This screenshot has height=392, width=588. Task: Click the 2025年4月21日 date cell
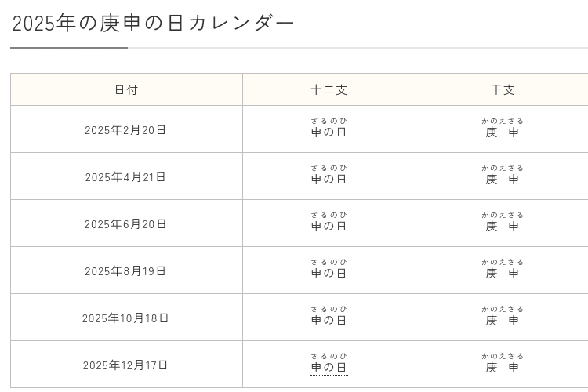pos(126,177)
